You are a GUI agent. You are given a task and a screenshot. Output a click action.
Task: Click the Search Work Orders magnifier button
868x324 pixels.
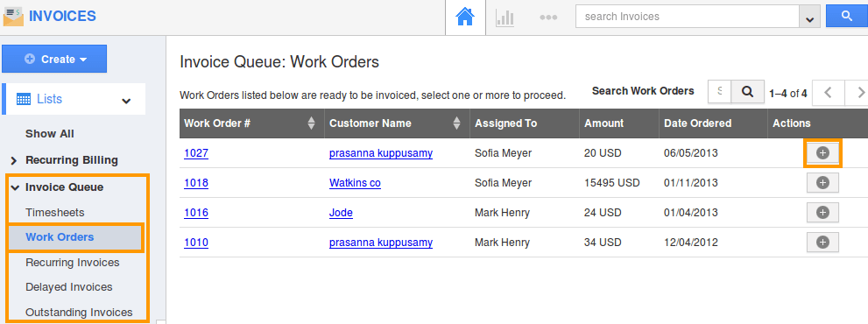tap(748, 92)
